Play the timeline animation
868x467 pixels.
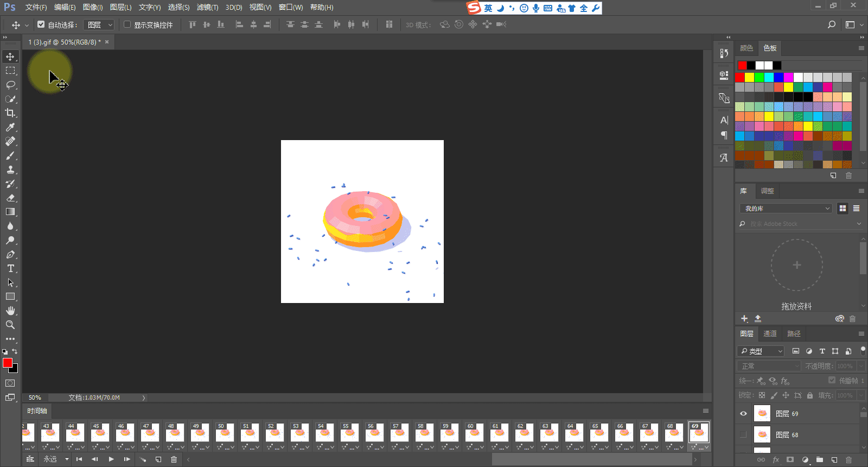[111, 459]
